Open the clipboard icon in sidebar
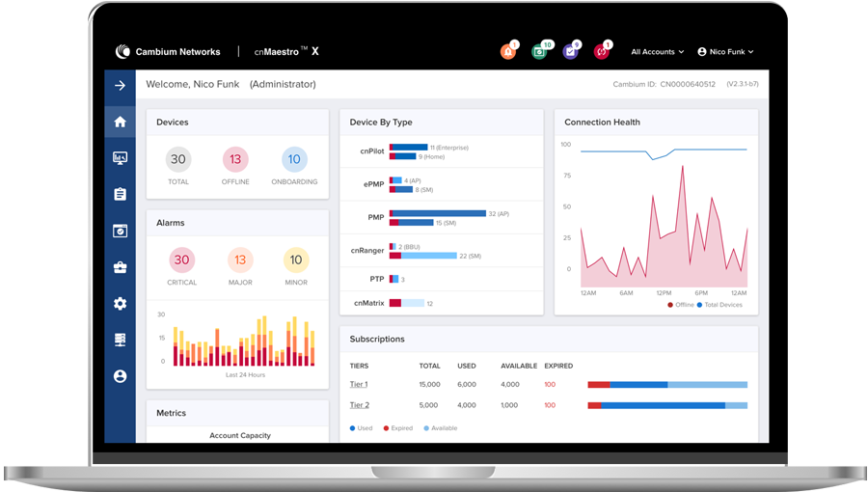This screenshot has height=492, width=868. point(120,194)
